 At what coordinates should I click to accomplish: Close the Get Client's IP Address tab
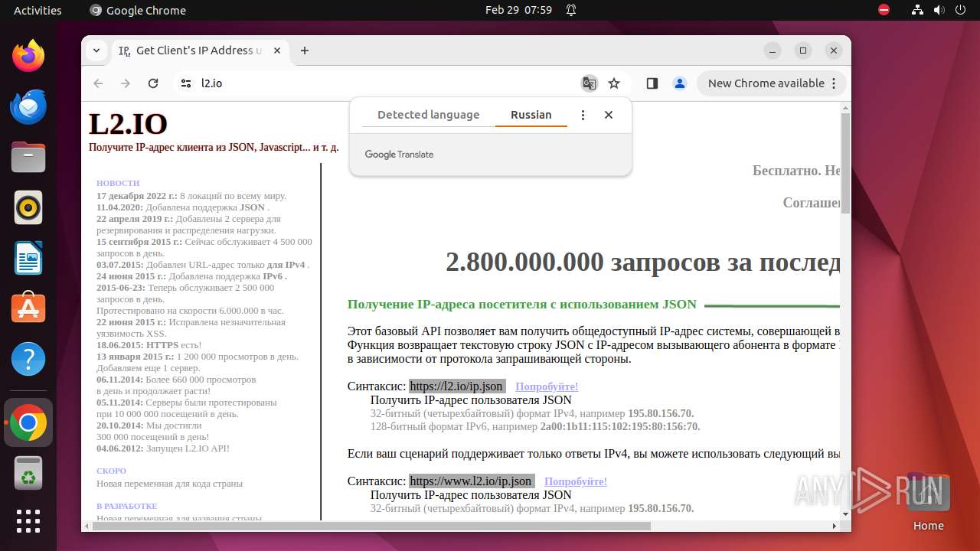[276, 51]
